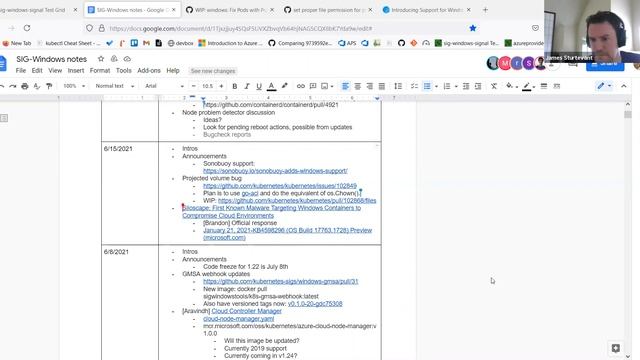The width and height of the screenshot is (640, 360).
Task: Open the Insert menu
Action: coord(76,71)
